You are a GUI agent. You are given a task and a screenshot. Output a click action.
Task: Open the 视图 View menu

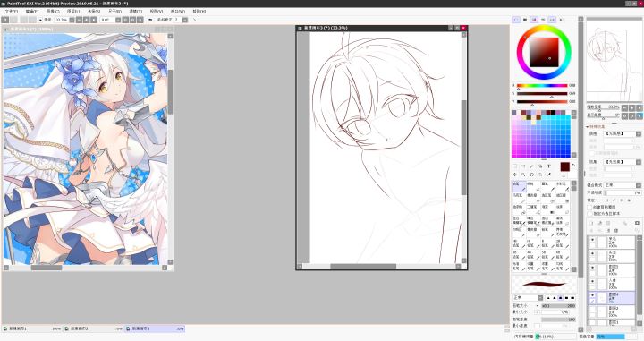click(x=156, y=11)
